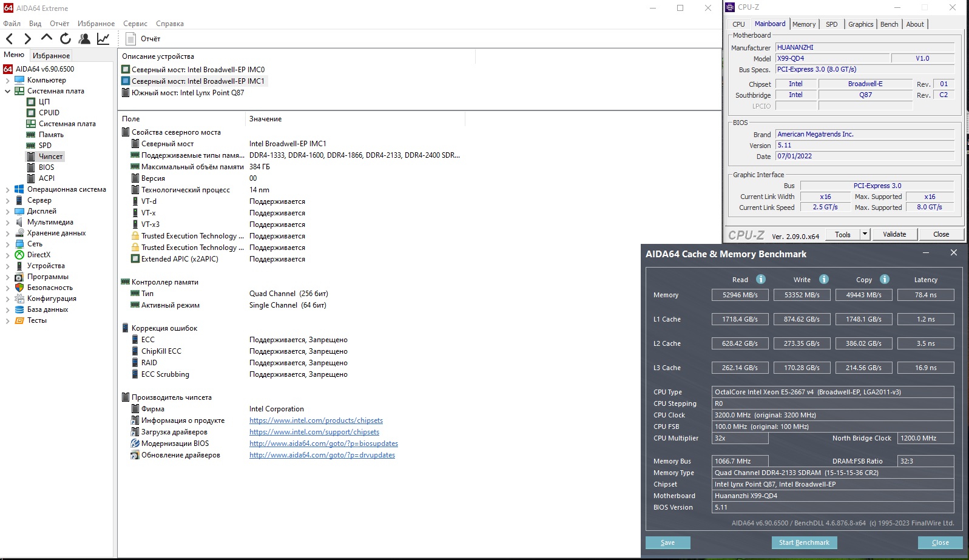Open the intel.com/products/chipsets link
This screenshot has width=969, height=560.
point(316,420)
